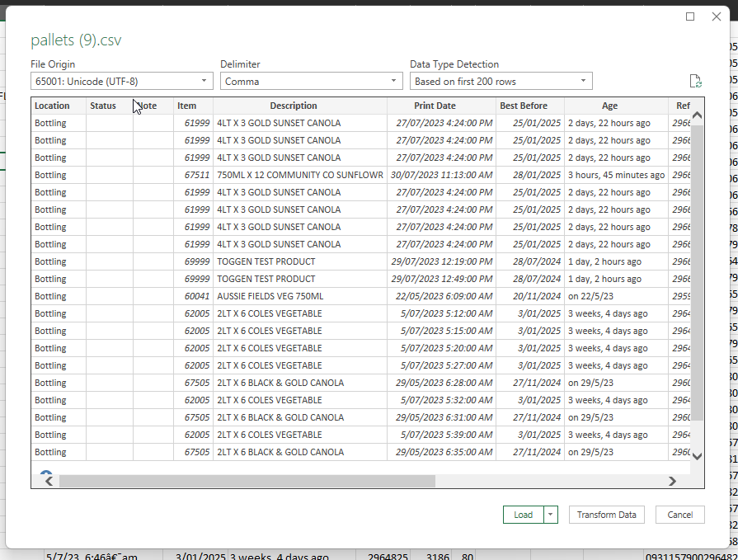The width and height of the screenshot is (738, 560).
Task: Close the pallets CSV import dialog
Action: click(x=717, y=17)
